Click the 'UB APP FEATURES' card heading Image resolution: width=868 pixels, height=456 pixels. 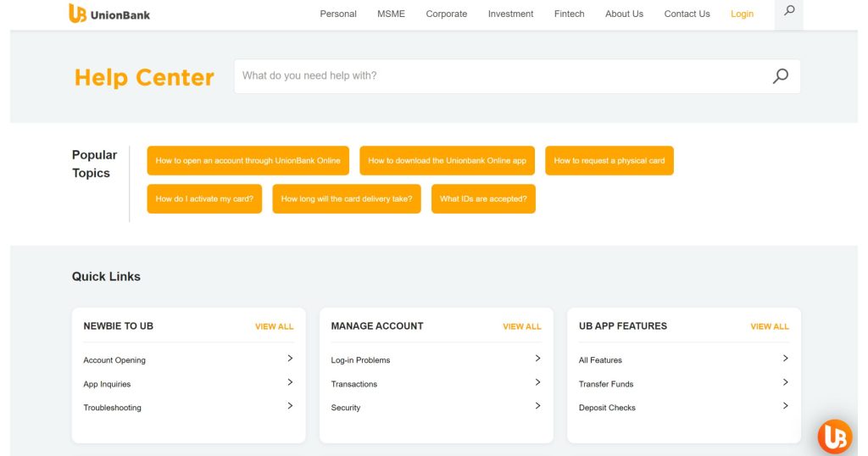[x=623, y=326]
